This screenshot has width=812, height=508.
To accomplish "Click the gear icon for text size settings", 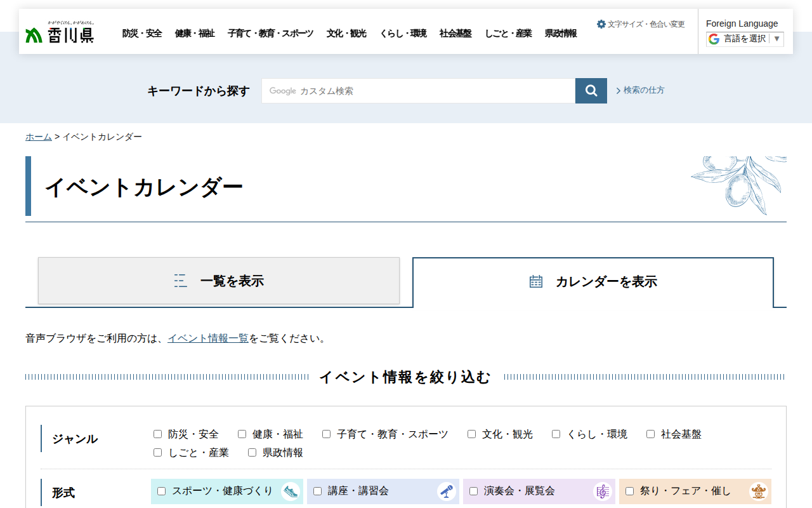I will pos(601,24).
